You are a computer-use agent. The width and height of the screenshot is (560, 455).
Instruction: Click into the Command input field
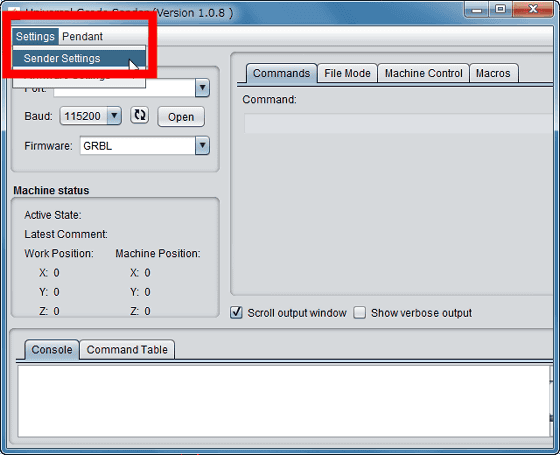(x=398, y=124)
